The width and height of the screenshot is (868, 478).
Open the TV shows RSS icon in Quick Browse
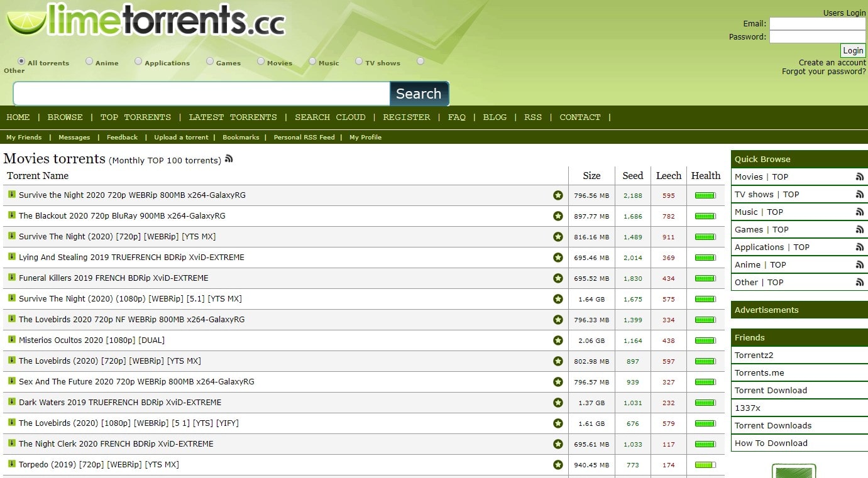pos(859,195)
